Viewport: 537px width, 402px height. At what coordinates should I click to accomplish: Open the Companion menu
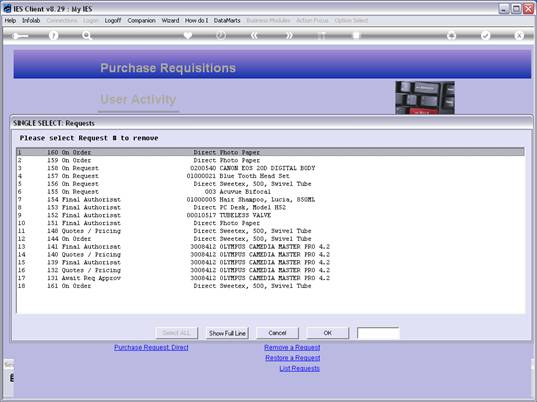coord(141,21)
